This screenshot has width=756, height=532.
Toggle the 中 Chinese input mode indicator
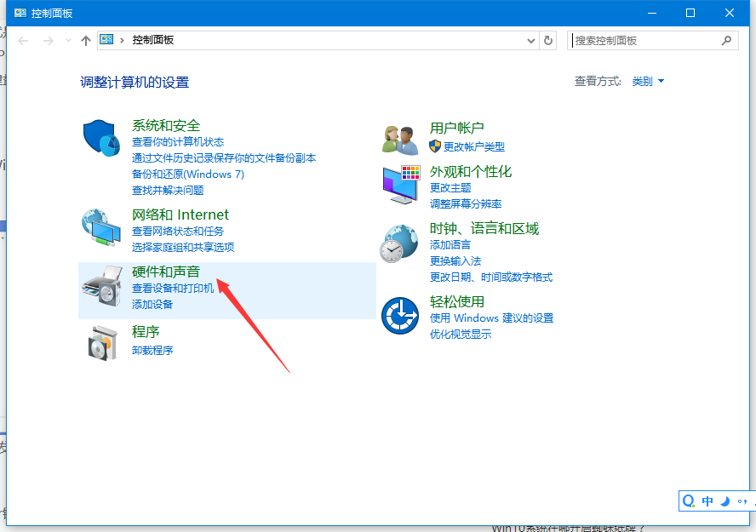pyautogui.click(x=707, y=501)
